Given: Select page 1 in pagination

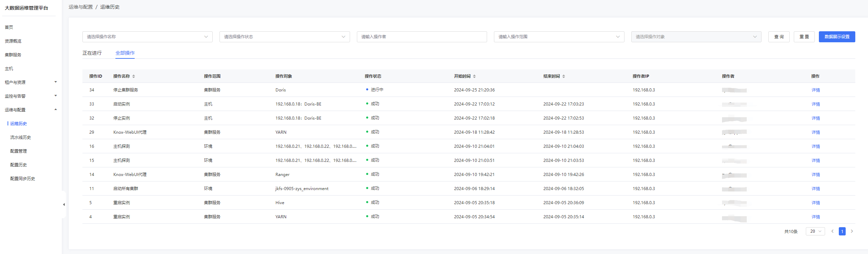Looking at the screenshot, I should point(842,231).
